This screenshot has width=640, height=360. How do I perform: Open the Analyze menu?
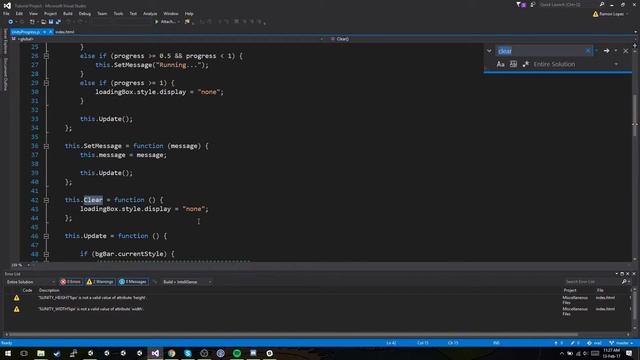coord(150,13)
